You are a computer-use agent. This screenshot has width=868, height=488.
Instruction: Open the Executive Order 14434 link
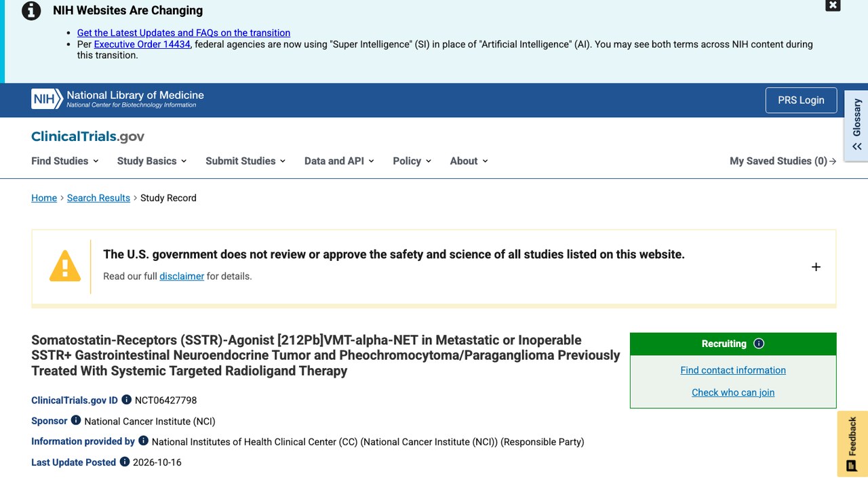point(142,44)
